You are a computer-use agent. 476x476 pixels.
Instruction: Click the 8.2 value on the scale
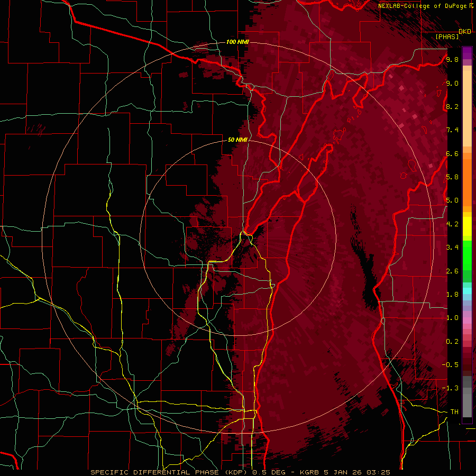click(452, 106)
